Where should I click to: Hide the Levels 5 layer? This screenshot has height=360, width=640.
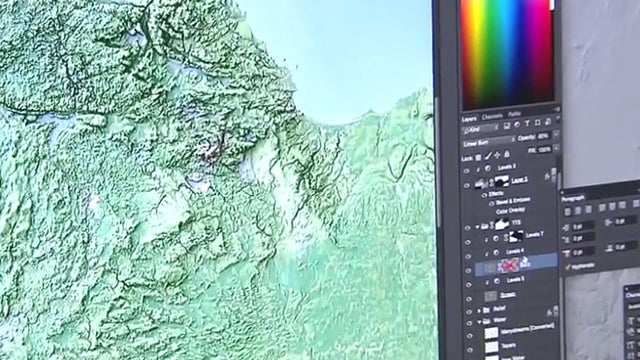tap(469, 285)
